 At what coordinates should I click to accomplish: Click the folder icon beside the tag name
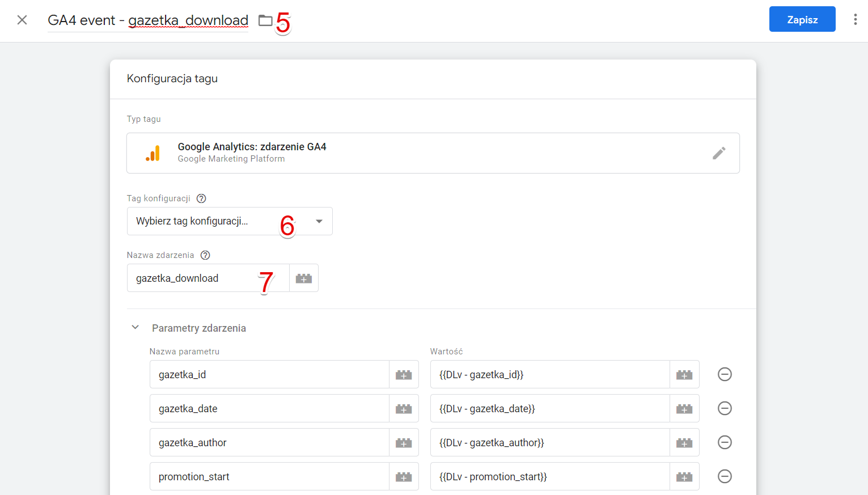click(265, 20)
